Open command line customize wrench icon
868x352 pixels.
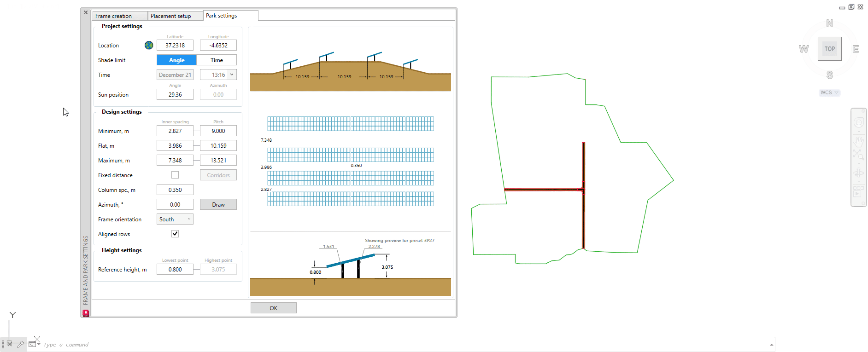pos(21,344)
